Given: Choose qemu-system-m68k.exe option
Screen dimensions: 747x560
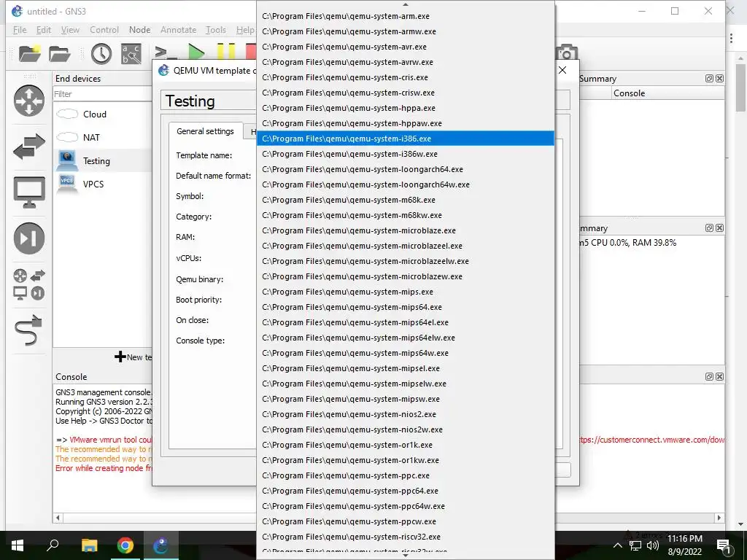Looking at the screenshot, I should [x=406, y=200].
